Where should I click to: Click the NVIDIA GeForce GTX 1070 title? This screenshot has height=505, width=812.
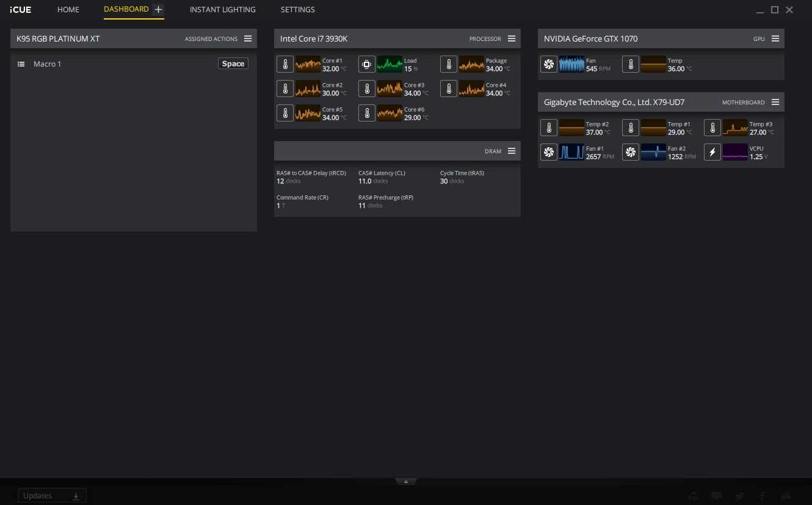590,38
